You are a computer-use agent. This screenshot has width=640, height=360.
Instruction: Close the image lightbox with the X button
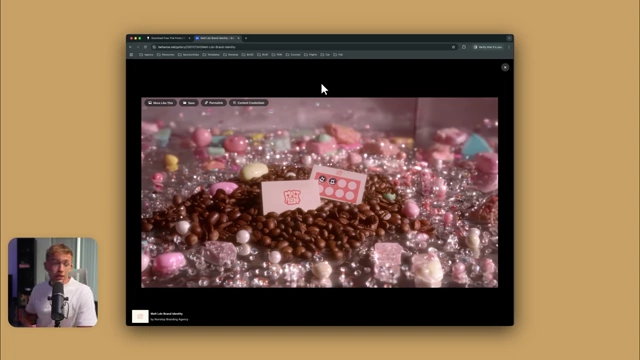tap(505, 67)
